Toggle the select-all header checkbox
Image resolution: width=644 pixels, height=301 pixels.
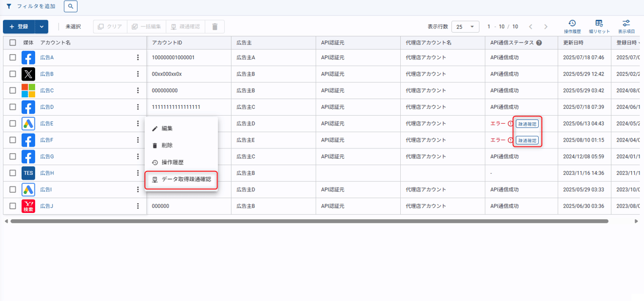point(13,43)
